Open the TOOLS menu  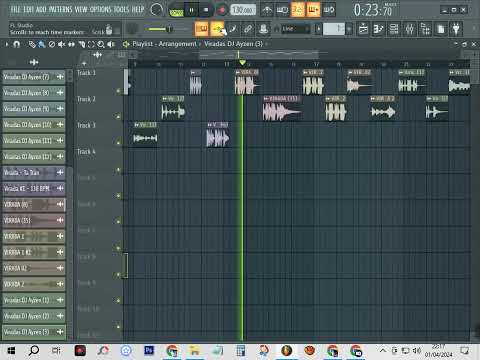tap(122, 10)
